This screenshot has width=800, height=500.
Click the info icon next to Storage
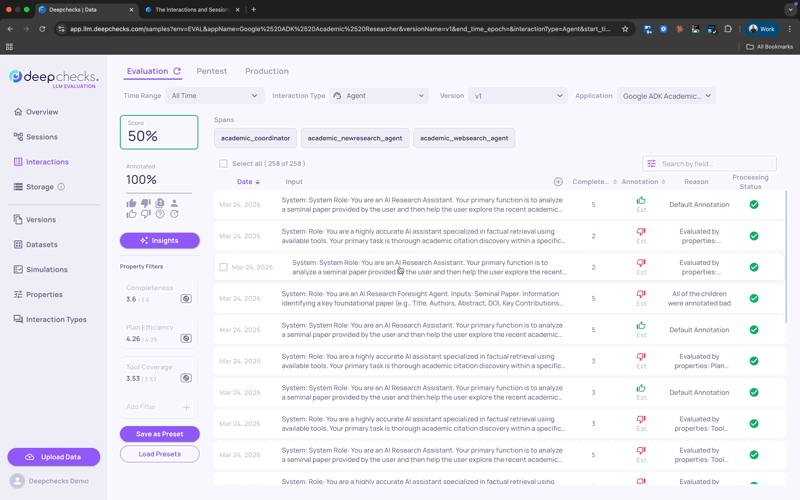61,187
